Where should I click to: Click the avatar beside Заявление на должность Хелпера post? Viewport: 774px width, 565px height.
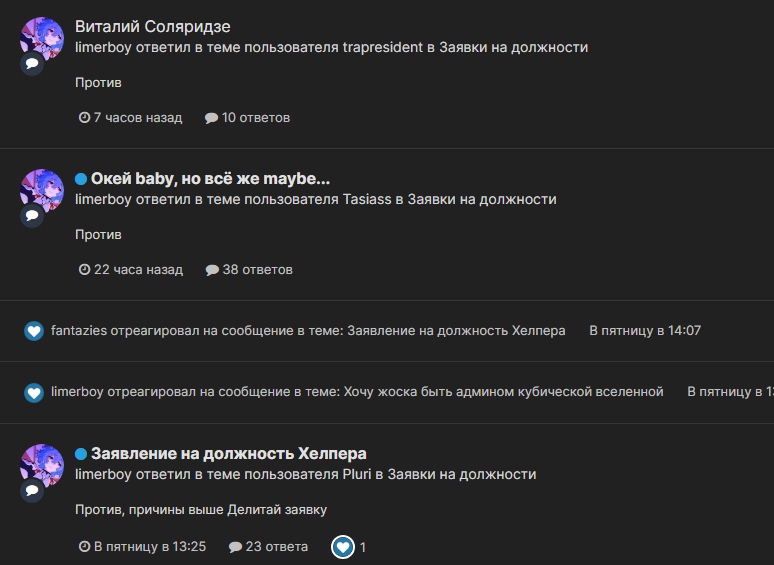click(42, 464)
